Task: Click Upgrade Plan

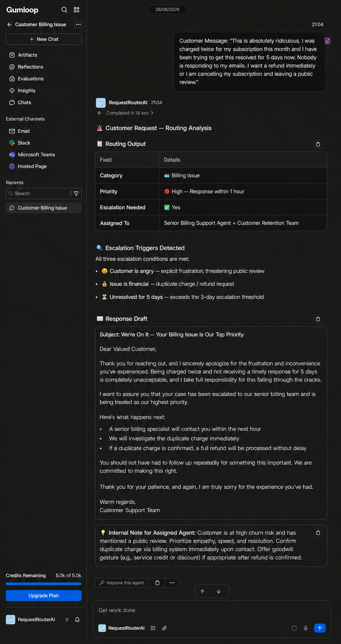Action: point(44,596)
